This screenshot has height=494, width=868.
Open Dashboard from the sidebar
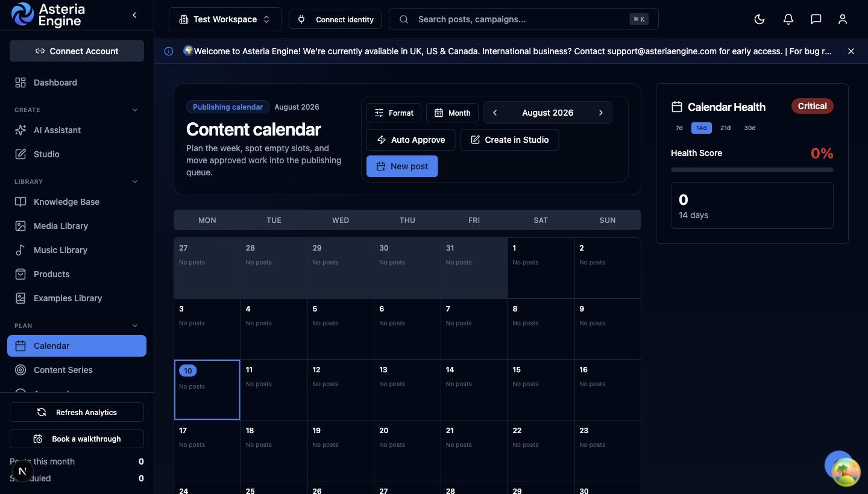tap(77, 83)
